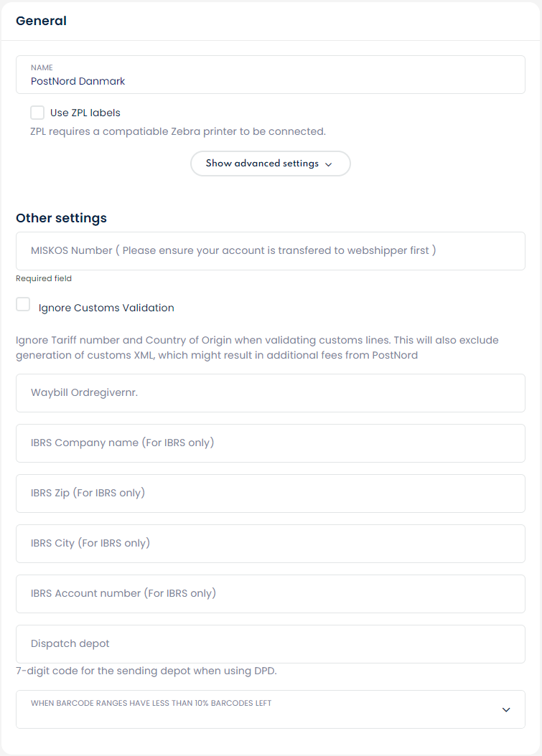The height and width of the screenshot is (756, 542).
Task: Enable the Use ZPL labels checkbox
Action: tap(37, 113)
